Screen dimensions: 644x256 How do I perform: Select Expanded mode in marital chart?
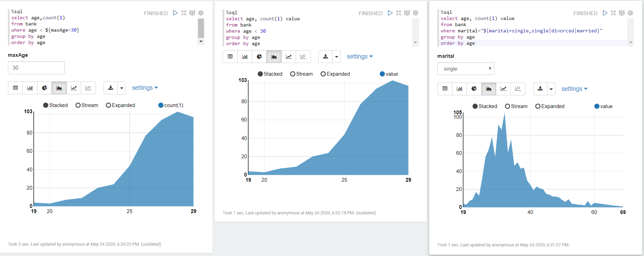[x=550, y=106]
